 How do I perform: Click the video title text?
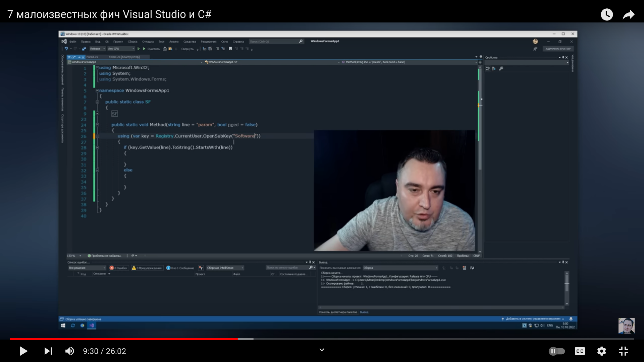point(109,14)
